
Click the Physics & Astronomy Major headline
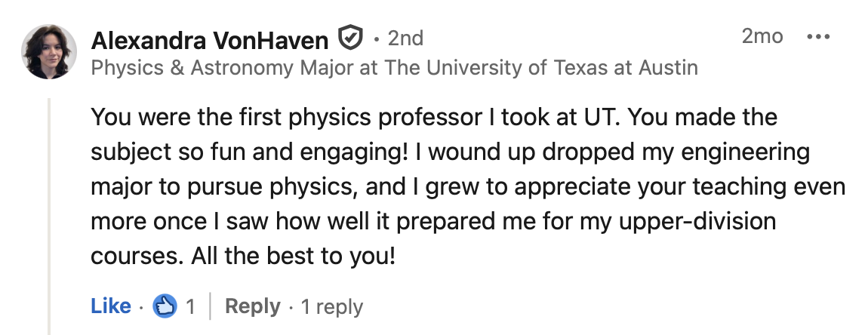tap(394, 68)
